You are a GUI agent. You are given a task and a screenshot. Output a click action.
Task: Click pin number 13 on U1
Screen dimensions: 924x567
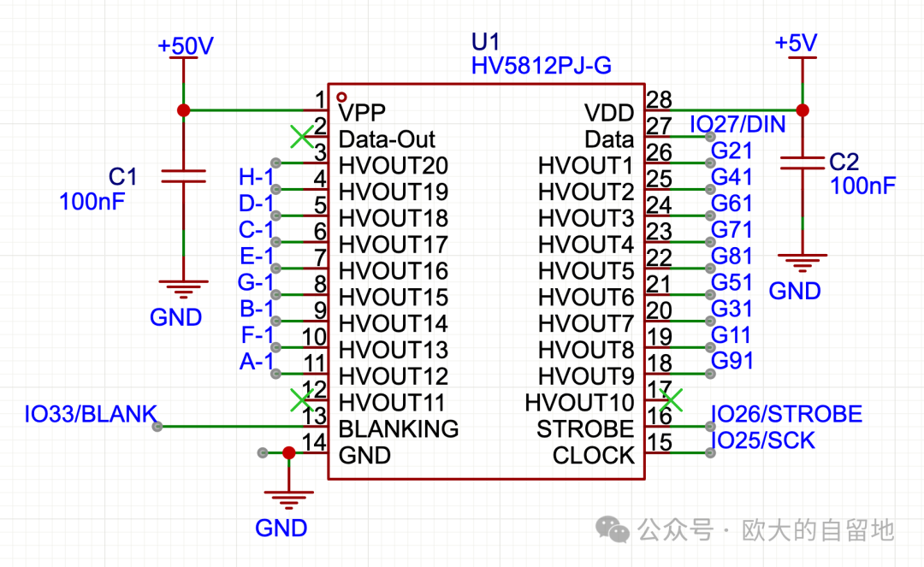[x=314, y=416]
